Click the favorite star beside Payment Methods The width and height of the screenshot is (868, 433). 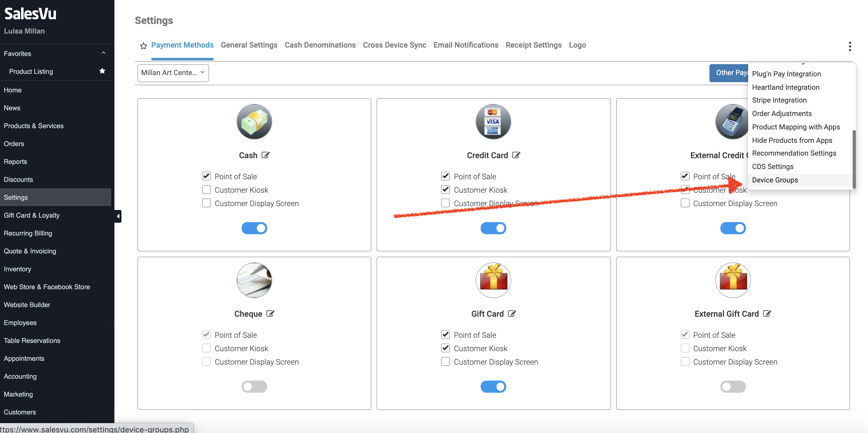143,46
